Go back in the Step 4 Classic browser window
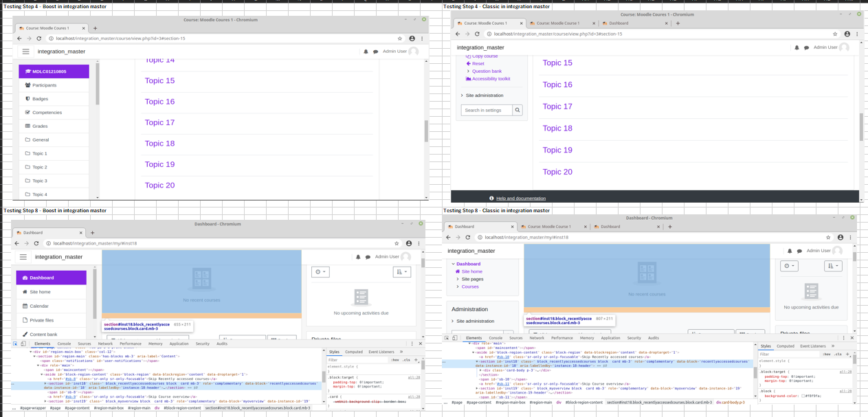The width and height of the screenshot is (868, 417). point(458,34)
